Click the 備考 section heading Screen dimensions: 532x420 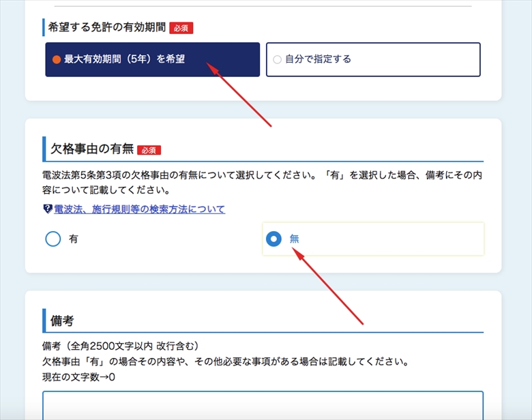(62, 320)
